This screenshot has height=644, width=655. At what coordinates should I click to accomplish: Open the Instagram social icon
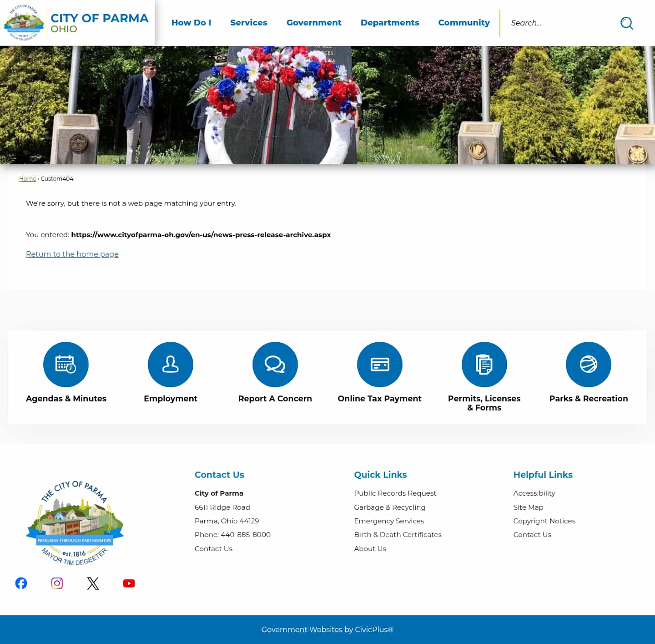click(x=57, y=583)
